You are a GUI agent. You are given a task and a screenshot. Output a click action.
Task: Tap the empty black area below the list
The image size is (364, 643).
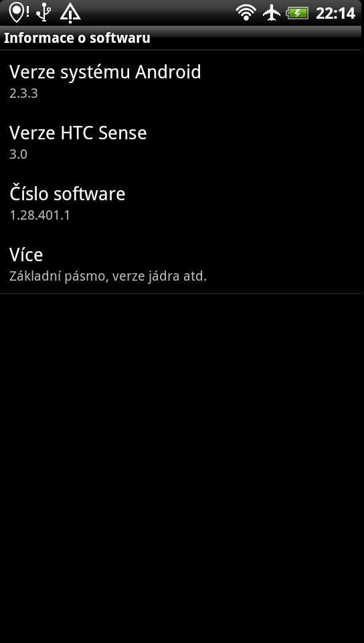[x=182, y=468]
